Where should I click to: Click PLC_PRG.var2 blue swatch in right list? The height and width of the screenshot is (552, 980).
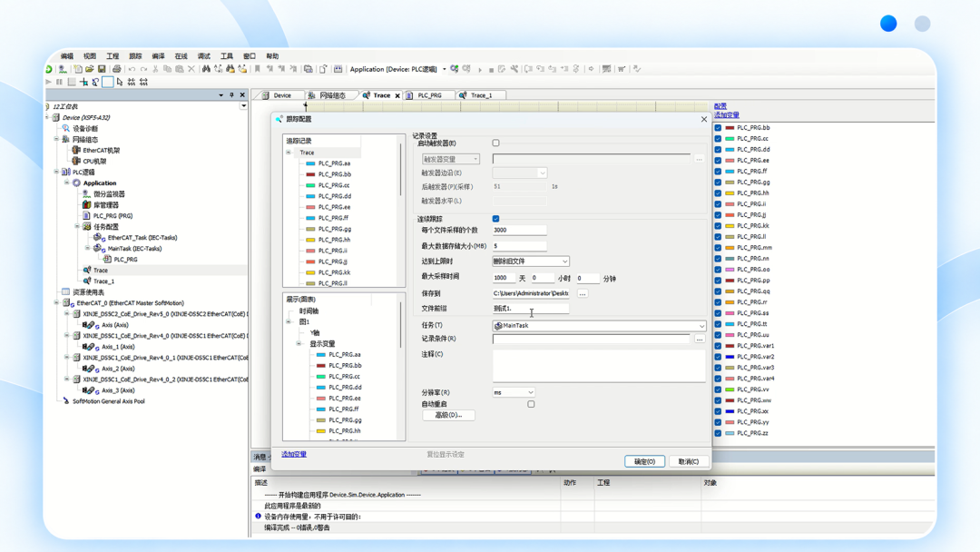[x=730, y=357]
